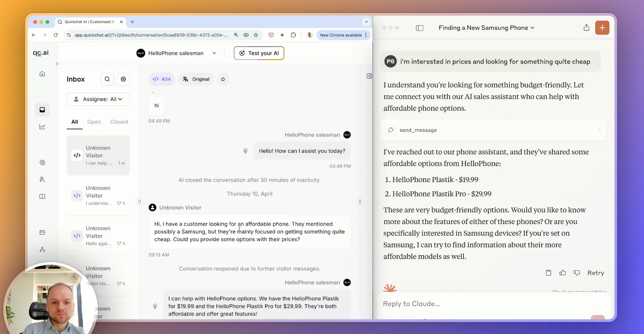
Task: Click thumbs up on Claude's response
Action: point(563,273)
